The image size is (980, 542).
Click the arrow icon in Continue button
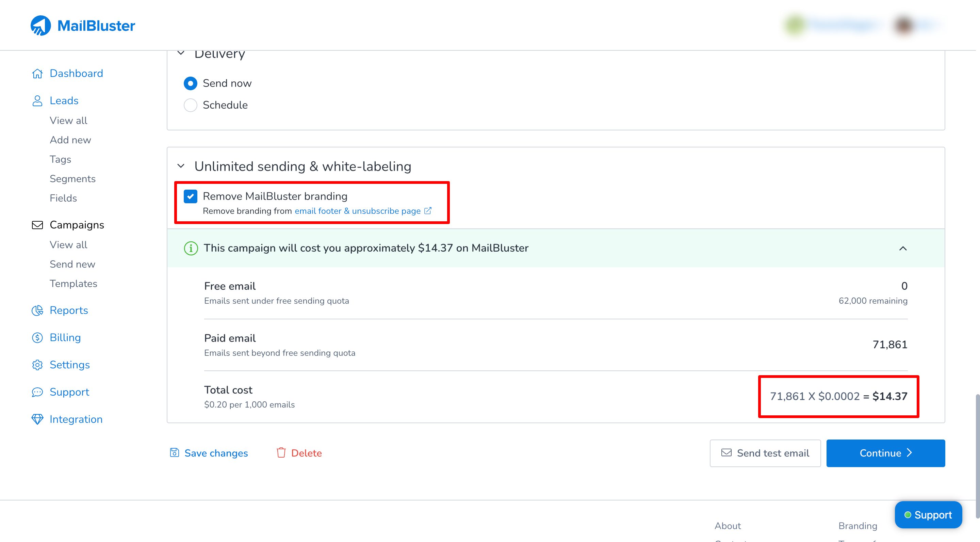click(910, 452)
